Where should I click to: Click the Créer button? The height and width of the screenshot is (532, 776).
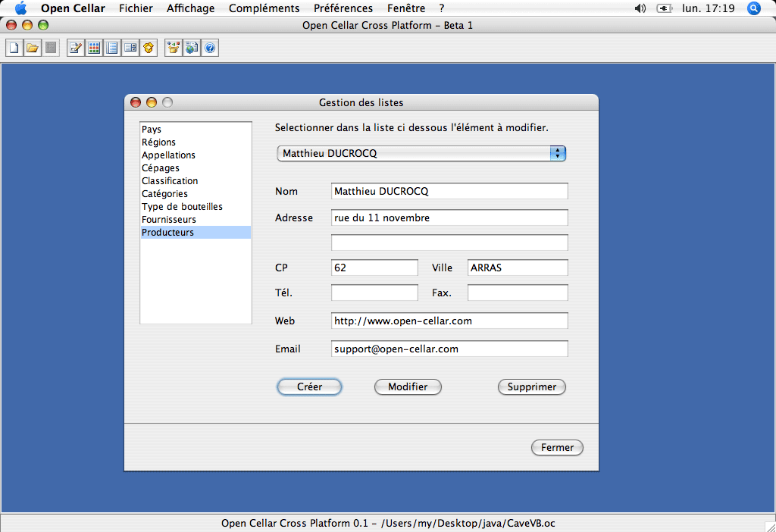click(309, 387)
